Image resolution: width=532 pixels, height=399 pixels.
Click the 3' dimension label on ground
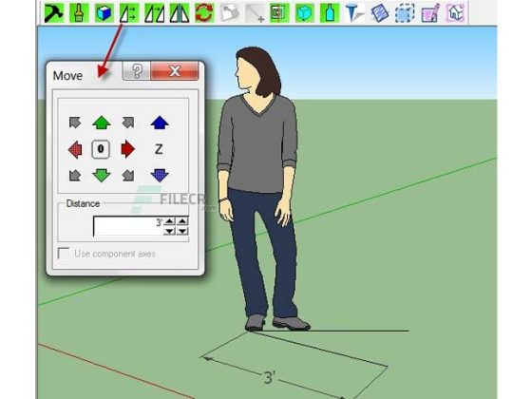[x=270, y=377]
